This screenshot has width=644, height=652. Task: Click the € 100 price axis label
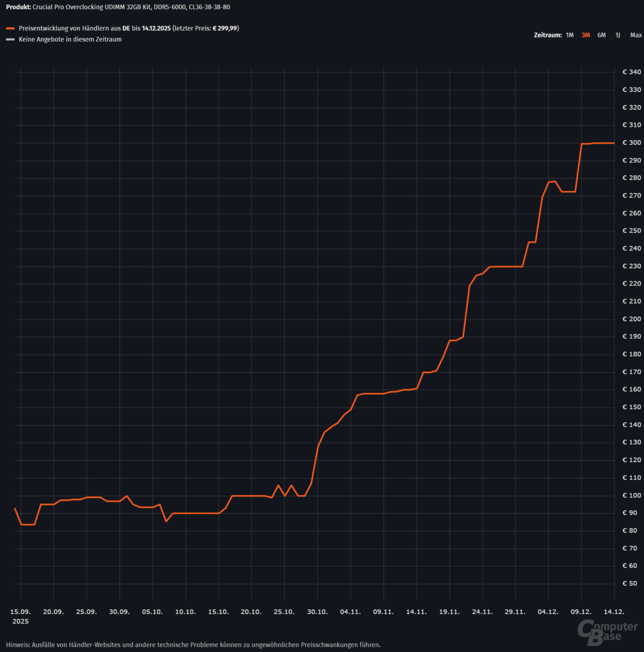coord(632,496)
